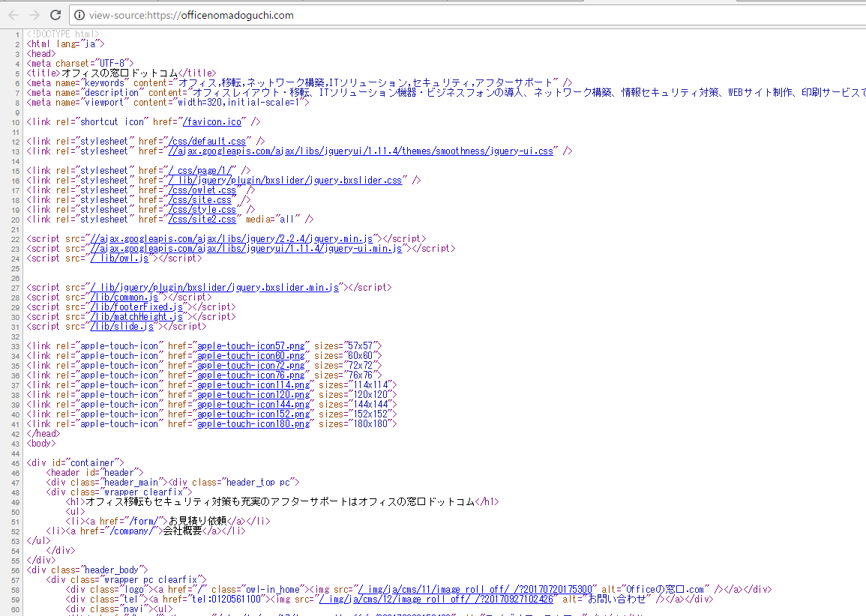This screenshot has width=866, height=616.
Task: Open the apple-touch-icon60.png link
Action: 250,356
